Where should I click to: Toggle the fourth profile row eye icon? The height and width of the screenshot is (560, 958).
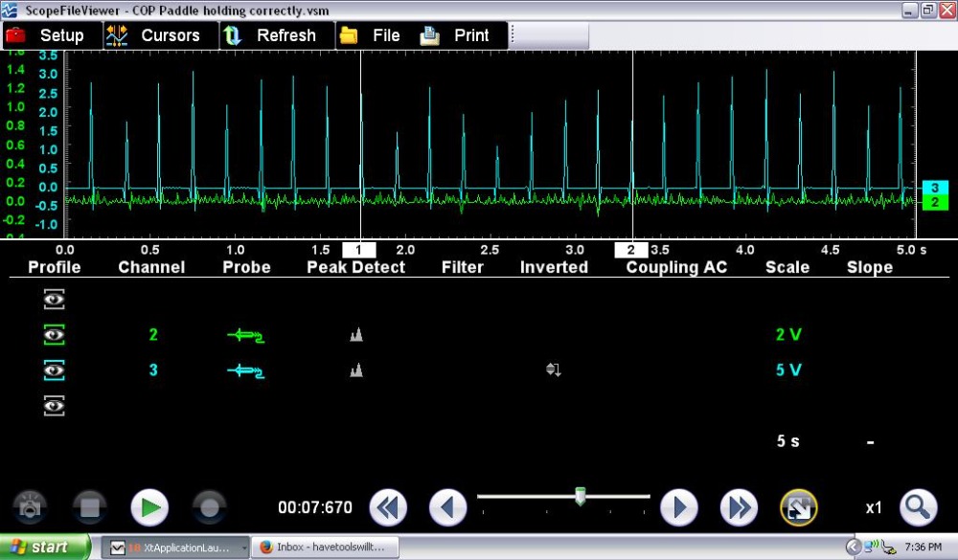(x=55, y=406)
